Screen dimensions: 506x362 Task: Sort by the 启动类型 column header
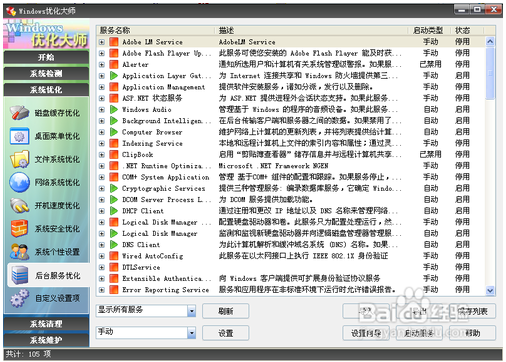(429, 31)
